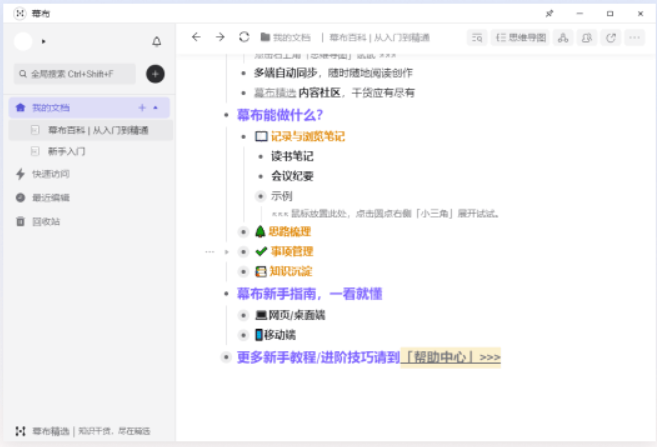Click the 幕布 app logo in title bar
The height and width of the screenshot is (447, 657).
(20, 13)
